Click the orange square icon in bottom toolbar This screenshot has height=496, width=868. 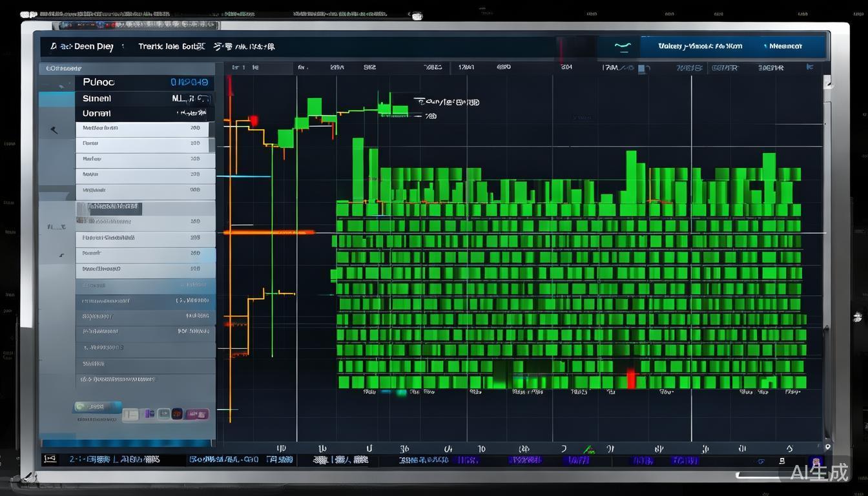point(176,414)
